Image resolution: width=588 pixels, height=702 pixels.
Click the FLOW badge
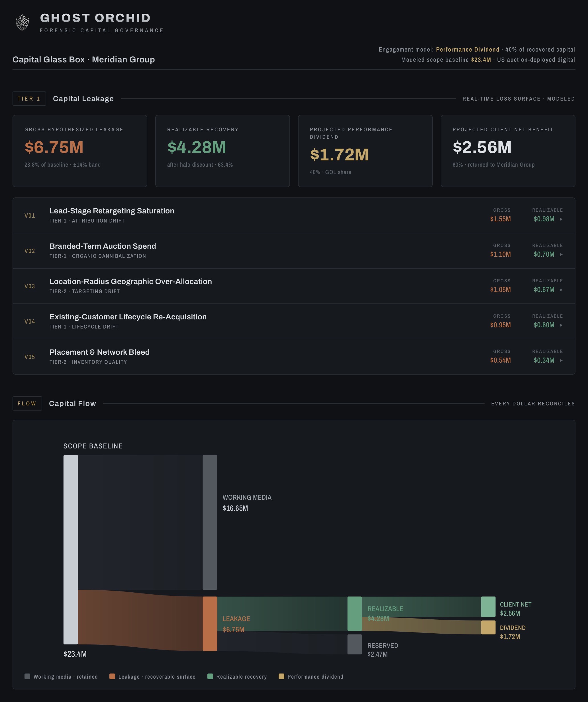[27, 403]
